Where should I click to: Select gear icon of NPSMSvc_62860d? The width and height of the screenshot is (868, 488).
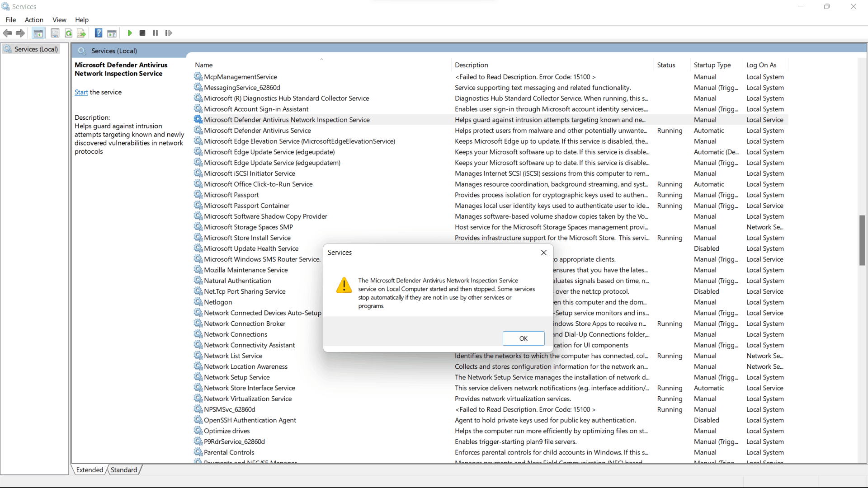(x=198, y=409)
